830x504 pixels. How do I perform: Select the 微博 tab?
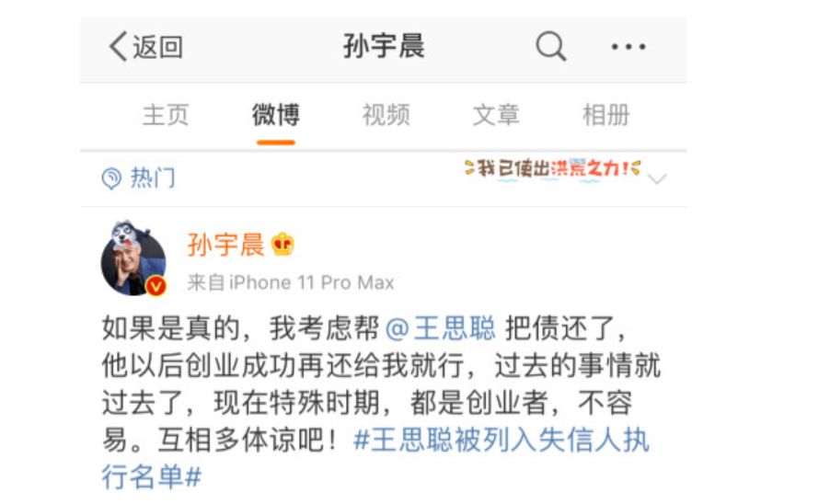pyautogui.click(x=276, y=115)
